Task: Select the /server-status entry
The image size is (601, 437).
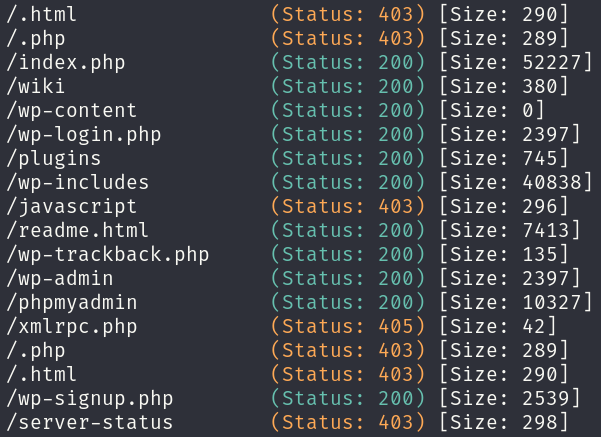Action: coord(90,423)
